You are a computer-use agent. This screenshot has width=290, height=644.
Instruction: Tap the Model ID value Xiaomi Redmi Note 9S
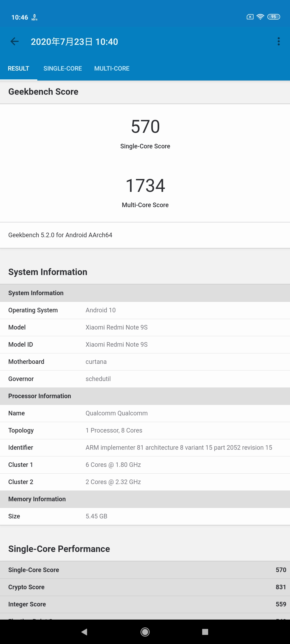tap(117, 345)
